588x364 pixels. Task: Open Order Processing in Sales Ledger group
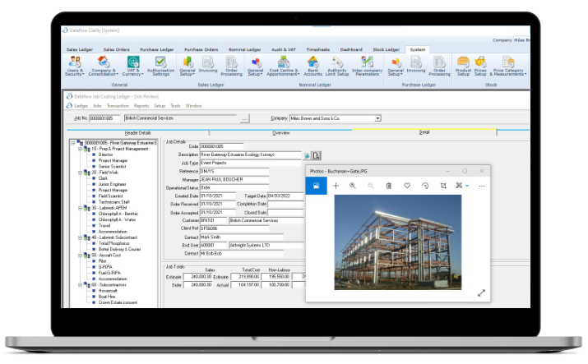tap(231, 66)
